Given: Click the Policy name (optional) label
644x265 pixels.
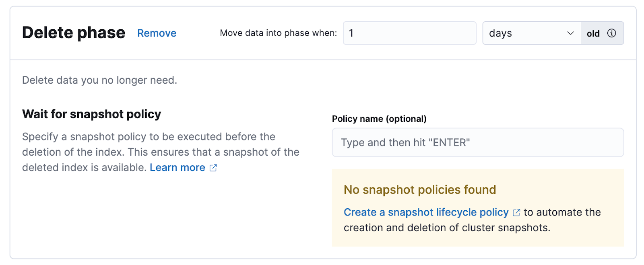Looking at the screenshot, I should (x=379, y=119).
